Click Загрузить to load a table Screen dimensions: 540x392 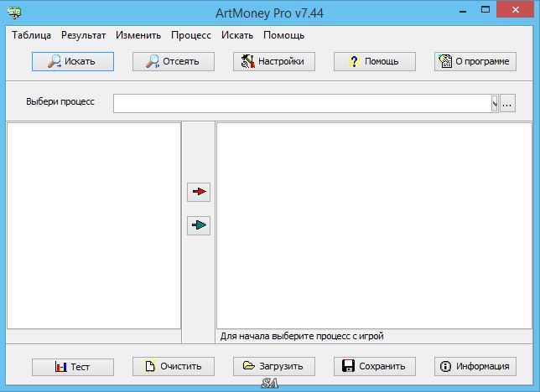[274, 367]
